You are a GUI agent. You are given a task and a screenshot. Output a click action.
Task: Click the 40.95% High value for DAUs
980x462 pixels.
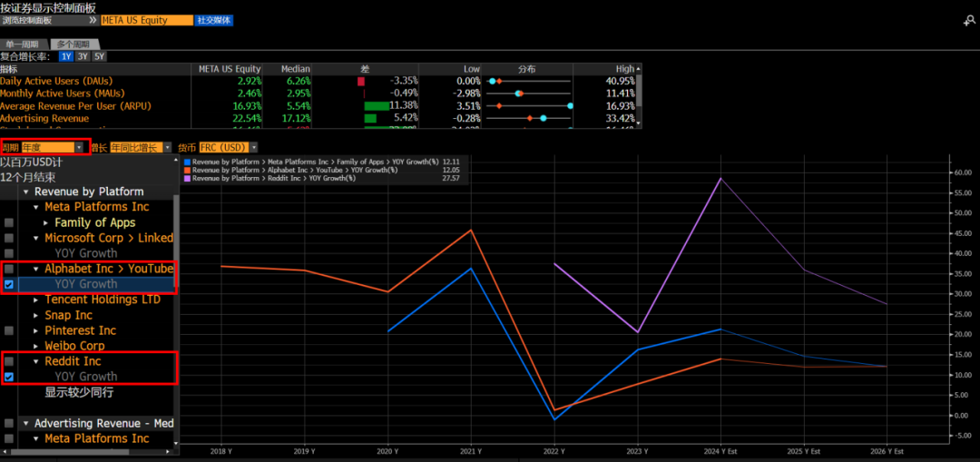[x=620, y=82]
